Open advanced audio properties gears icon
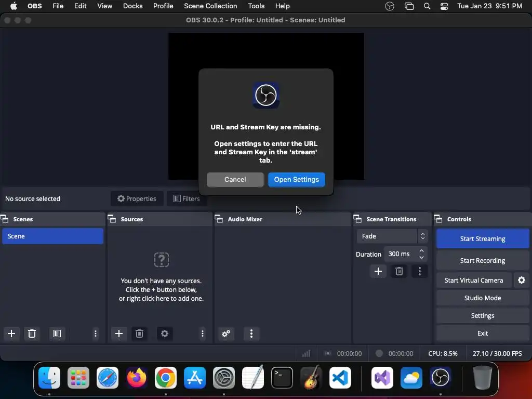The height and width of the screenshot is (399, 532). (226, 334)
